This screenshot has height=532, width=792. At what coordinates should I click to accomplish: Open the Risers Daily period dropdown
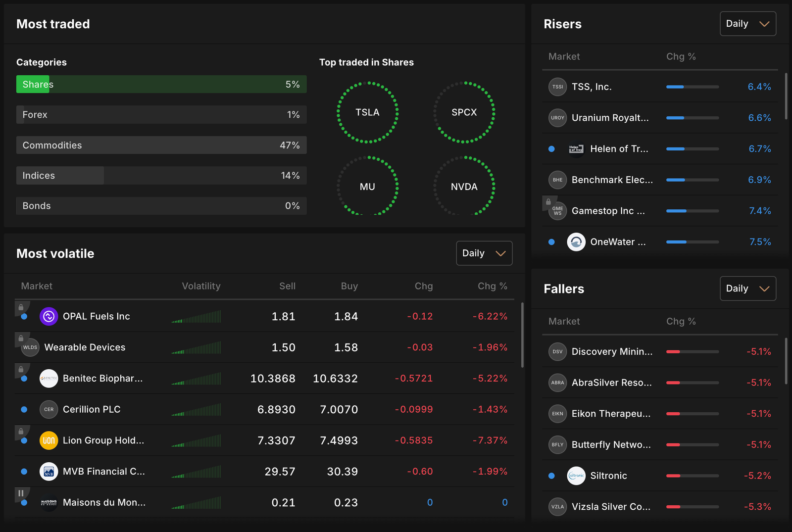747,24
